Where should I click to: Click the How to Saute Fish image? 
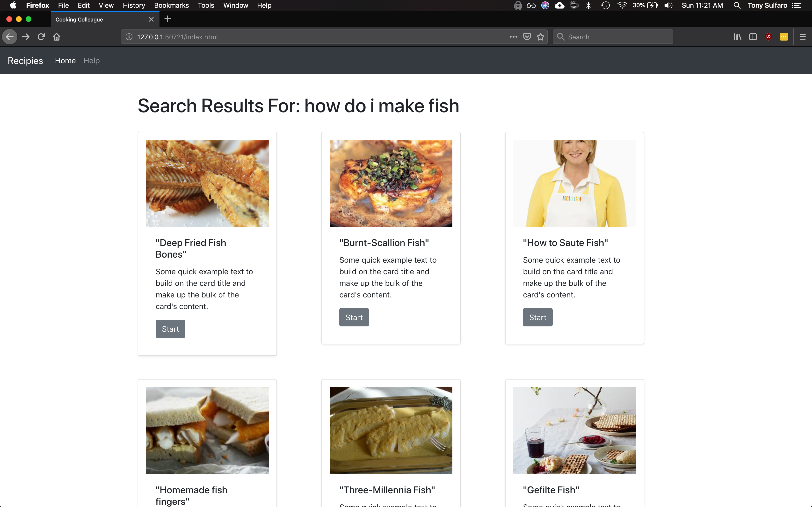(x=574, y=183)
